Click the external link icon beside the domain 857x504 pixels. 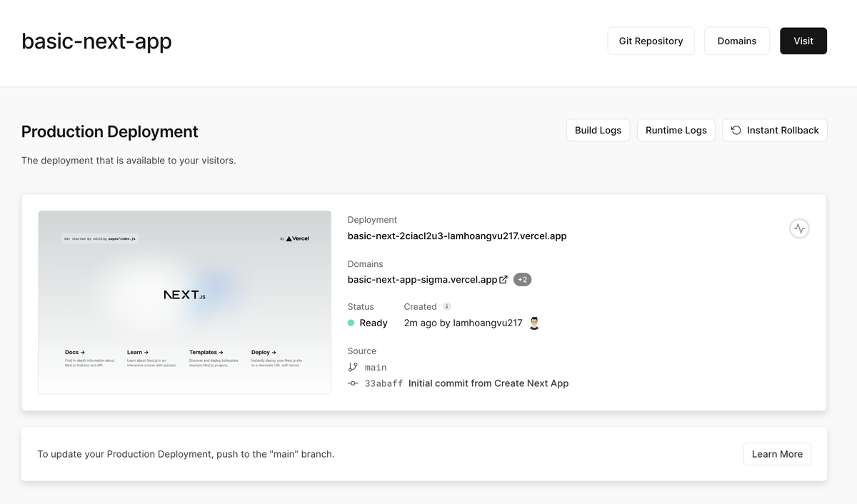point(503,280)
